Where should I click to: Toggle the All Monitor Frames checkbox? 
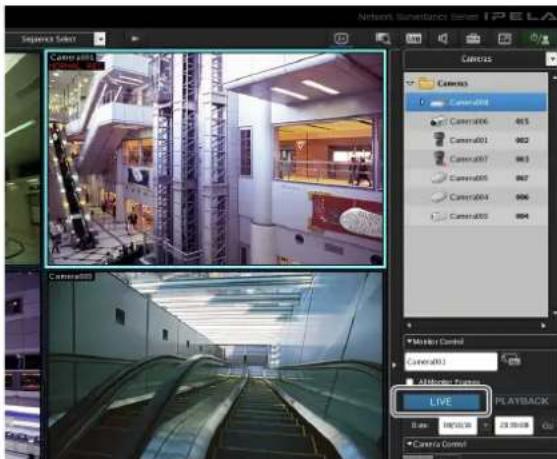(x=410, y=382)
